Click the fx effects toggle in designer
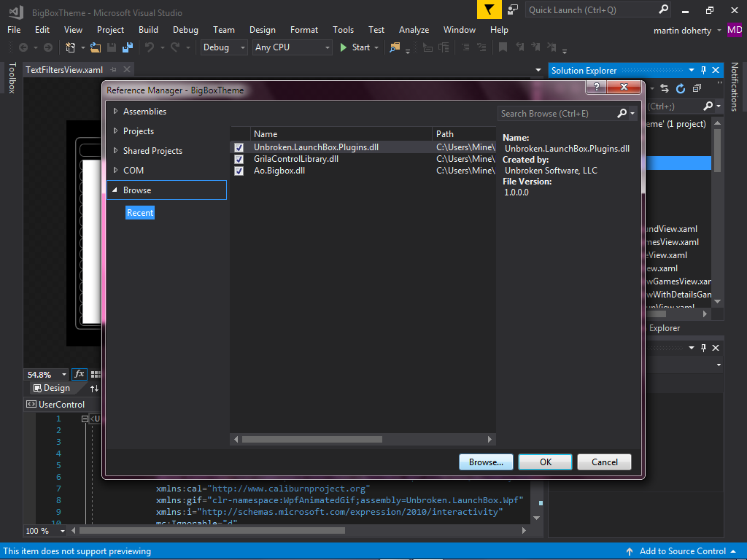This screenshot has height=560, width=747. coord(80,374)
